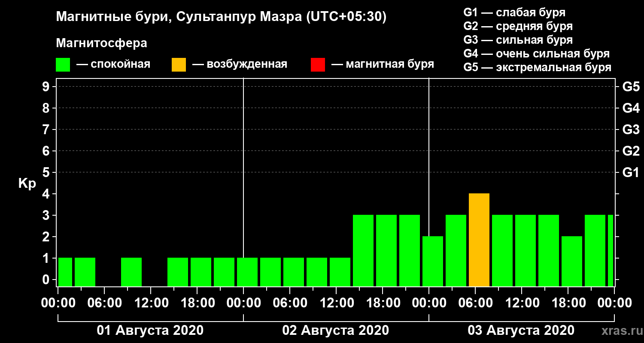This screenshot has height=343, width=644.
Task: Click the '12:00' time label under 03 Августа
Action: point(522,303)
